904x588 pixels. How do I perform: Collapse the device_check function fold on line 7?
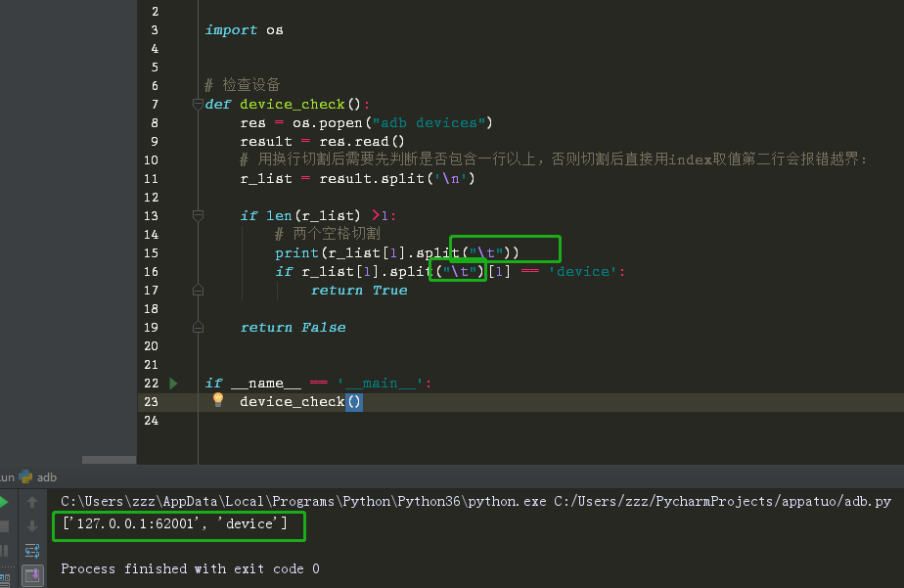[x=198, y=104]
